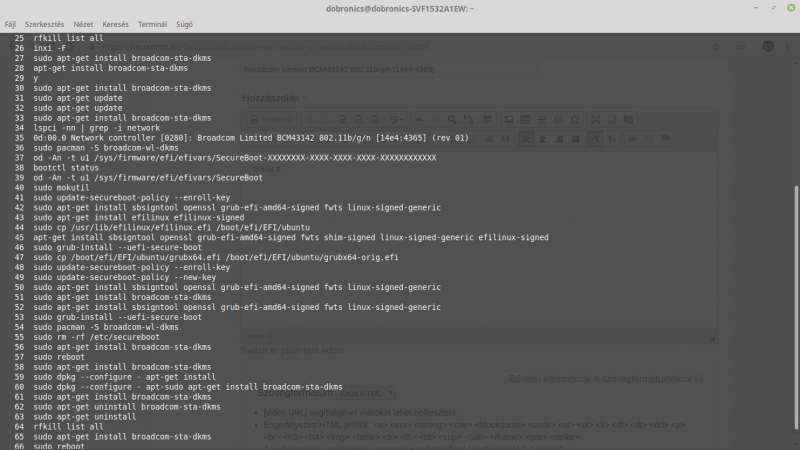Click Switch to plain text editor link in the browser
The image size is (800, 450).
tap(292, 351)
